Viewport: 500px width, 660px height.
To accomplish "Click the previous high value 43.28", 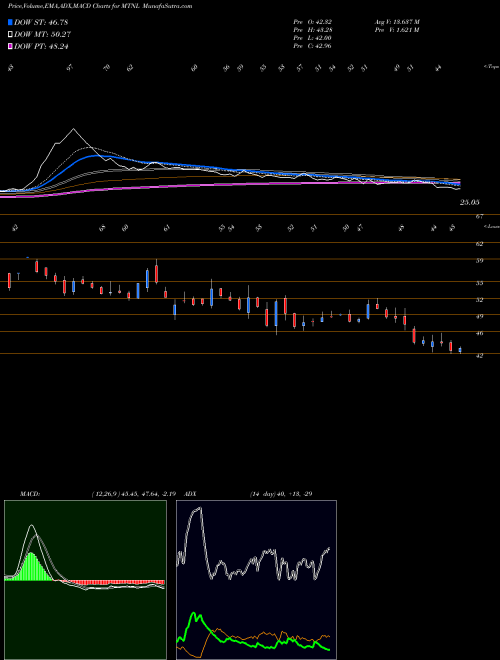I will coord(323,30).
